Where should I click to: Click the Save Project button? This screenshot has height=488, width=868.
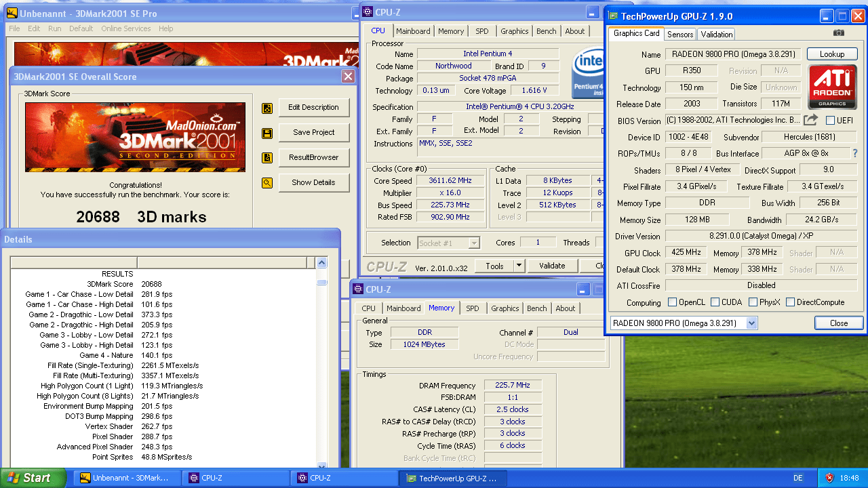pyautogui.click(x=313, y=132)
